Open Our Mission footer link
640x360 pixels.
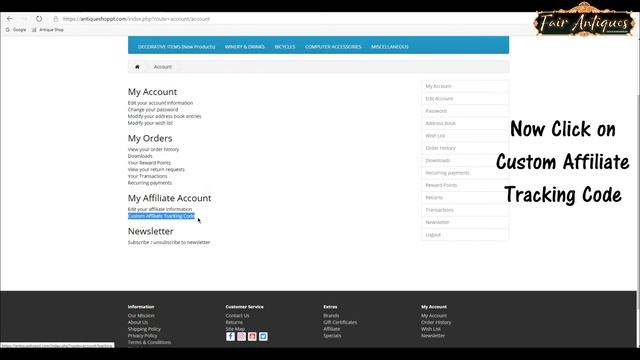point(141,316)
